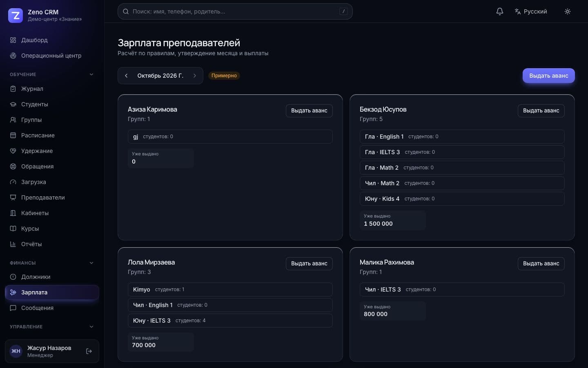
Task: Click the Обращения lifebuoy icon
Action: [13, 166]
